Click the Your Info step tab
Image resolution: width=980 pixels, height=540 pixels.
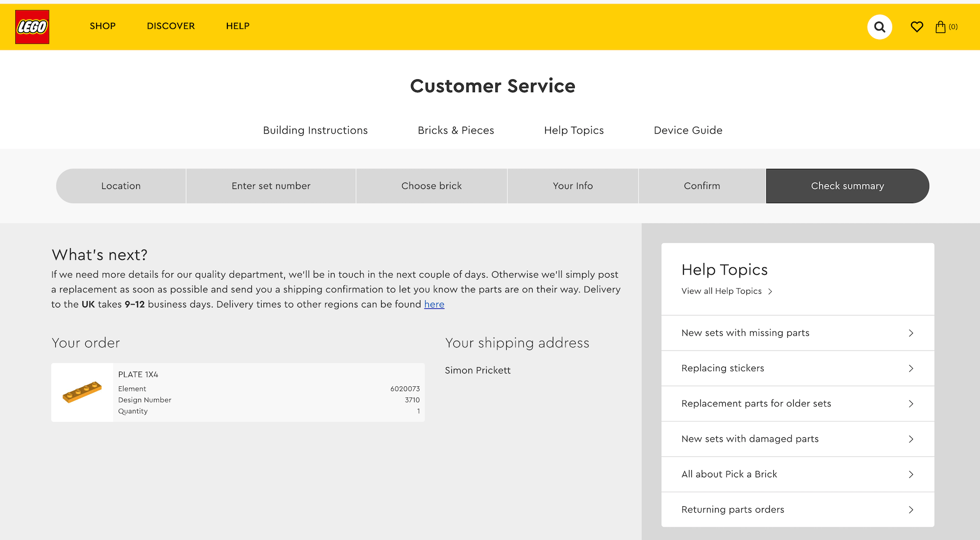(572, 186)
